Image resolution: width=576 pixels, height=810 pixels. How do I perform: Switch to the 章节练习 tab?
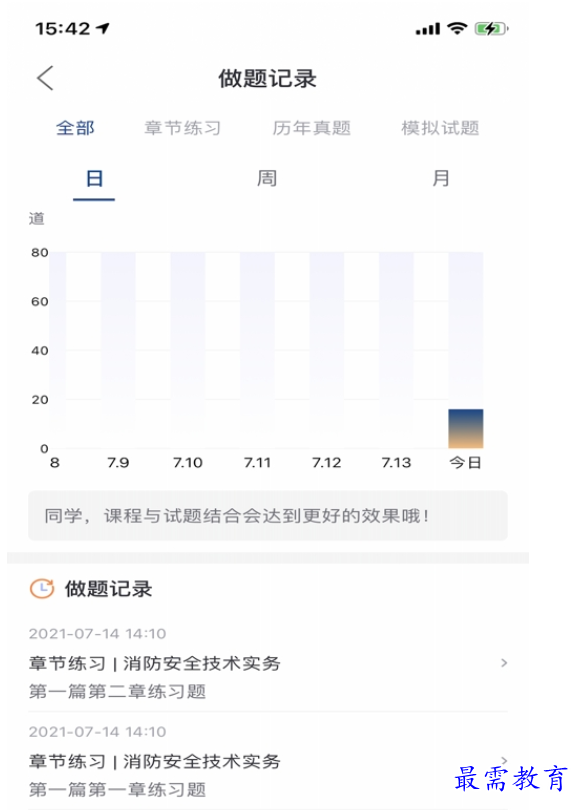[x=182, y=128]
